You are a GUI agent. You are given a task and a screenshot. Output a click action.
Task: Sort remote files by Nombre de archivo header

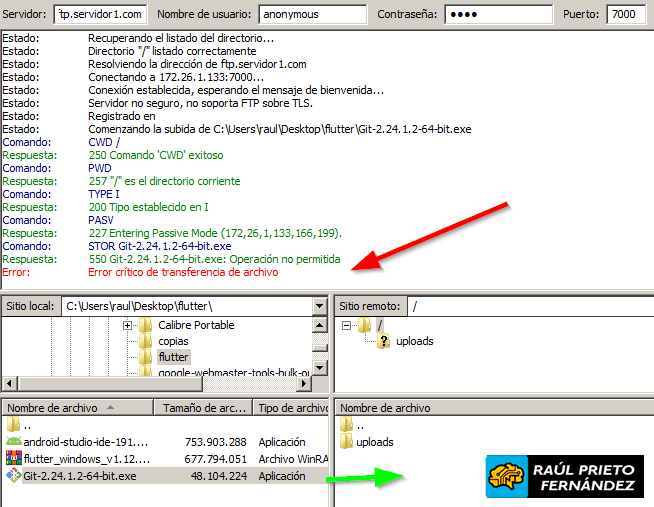click(490, 408)
